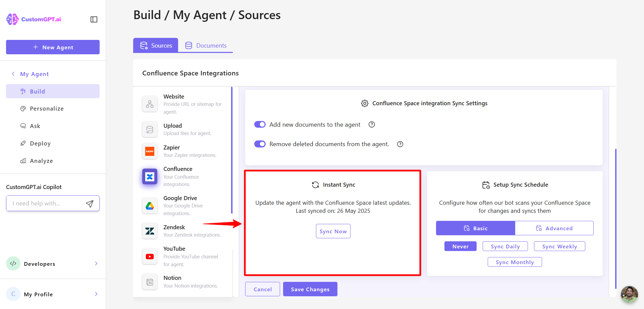
Task: Click the YouTube source icon
Action: (x=150, y=256)
